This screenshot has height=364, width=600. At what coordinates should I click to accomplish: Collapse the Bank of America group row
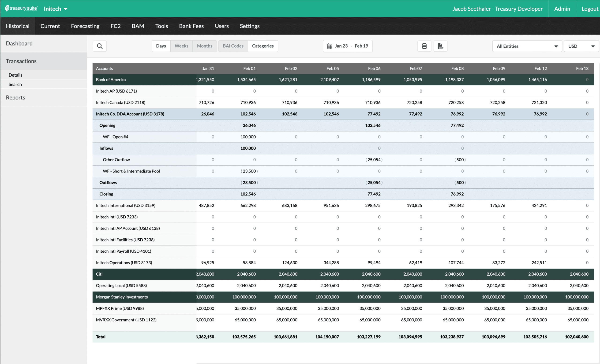(x=343, y=80)
